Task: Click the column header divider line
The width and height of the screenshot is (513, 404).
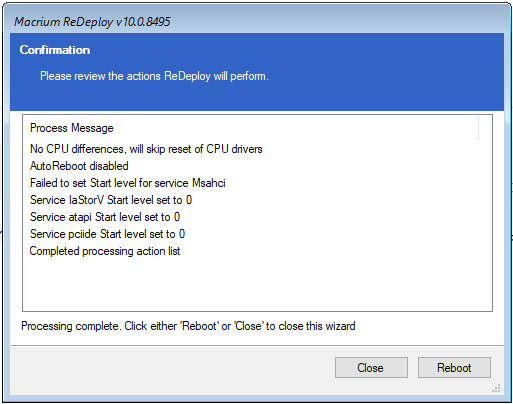Action: (479, 128)
